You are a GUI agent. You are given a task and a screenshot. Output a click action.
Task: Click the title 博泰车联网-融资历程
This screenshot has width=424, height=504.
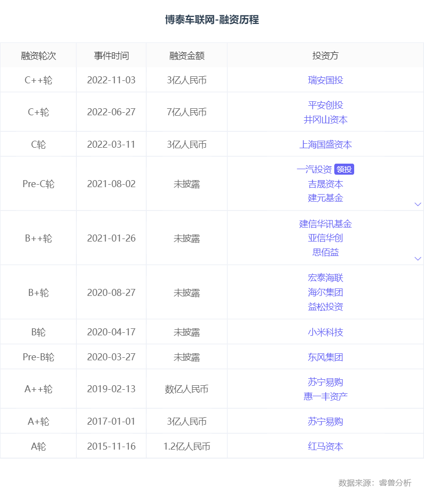[212, 20]
